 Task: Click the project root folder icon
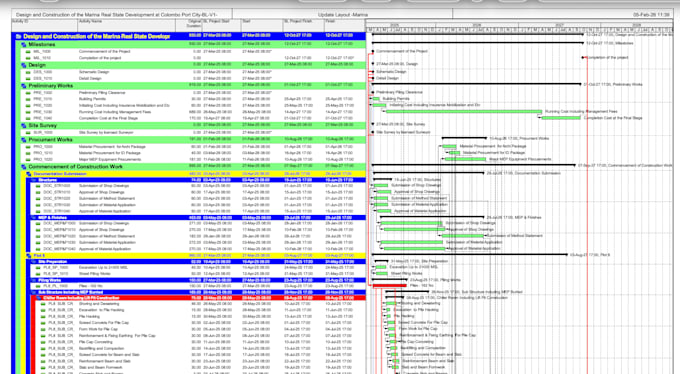pyautogui.click(x=19, y=36)
